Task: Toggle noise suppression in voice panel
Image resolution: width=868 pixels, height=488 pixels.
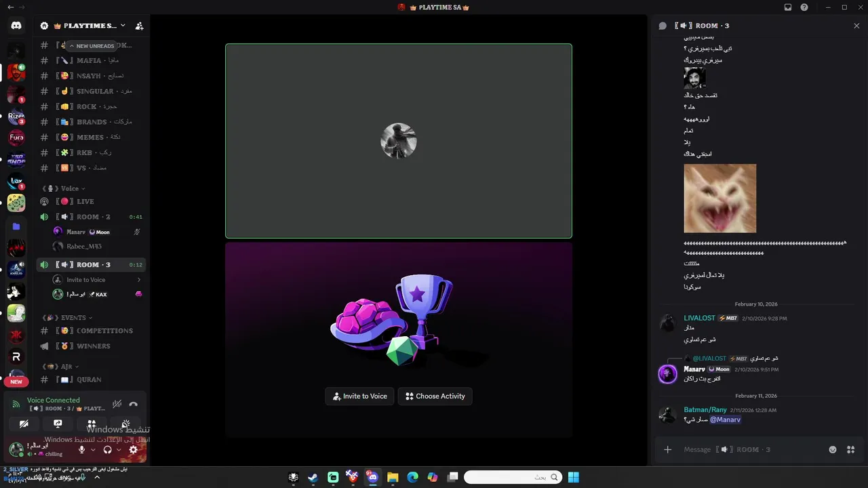Action: tap(117, 404)
